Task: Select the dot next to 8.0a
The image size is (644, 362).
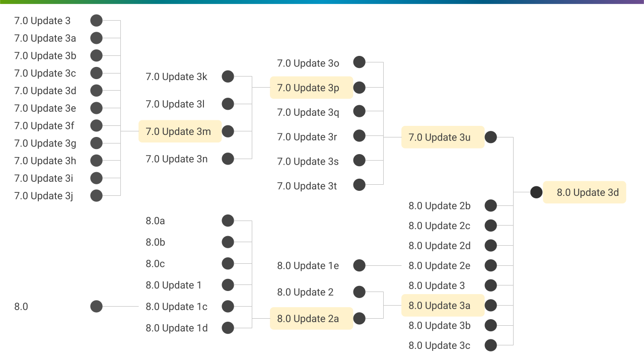Action: (228, 221)
